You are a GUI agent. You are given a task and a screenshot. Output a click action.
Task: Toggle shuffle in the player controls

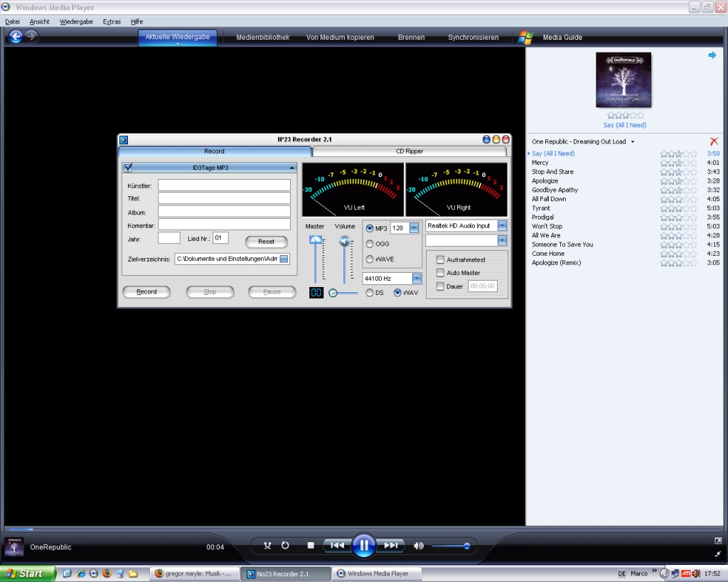tap(267, 546)
